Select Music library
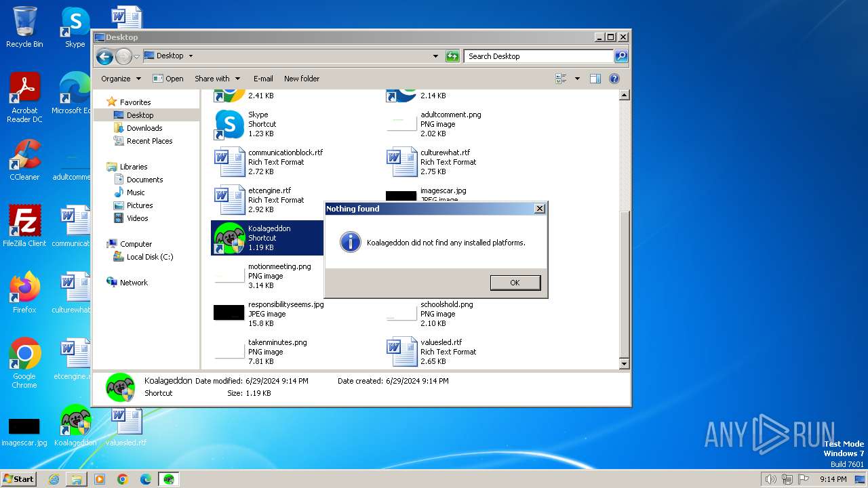 (136, 192)
